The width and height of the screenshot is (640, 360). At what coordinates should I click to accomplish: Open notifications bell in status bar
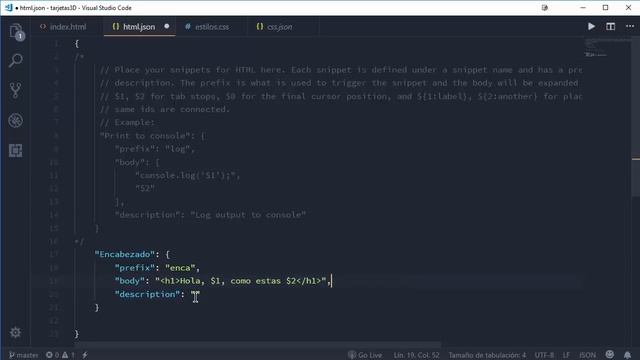[627, 355]
